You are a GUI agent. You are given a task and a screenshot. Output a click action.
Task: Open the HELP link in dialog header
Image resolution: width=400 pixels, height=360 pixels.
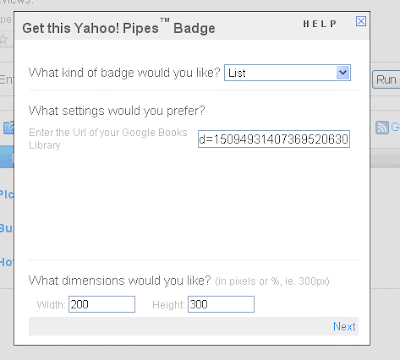click(320, 24)
